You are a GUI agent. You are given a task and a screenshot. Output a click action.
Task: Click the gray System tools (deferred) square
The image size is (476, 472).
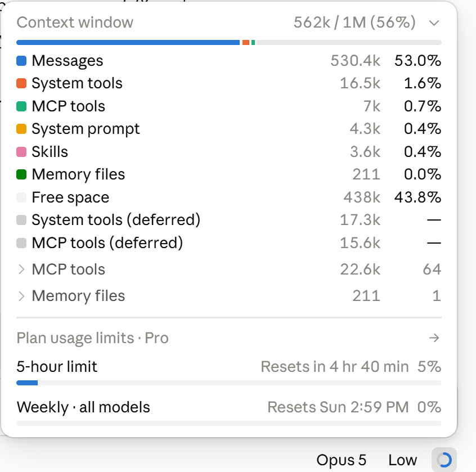(x=21, y=220)
